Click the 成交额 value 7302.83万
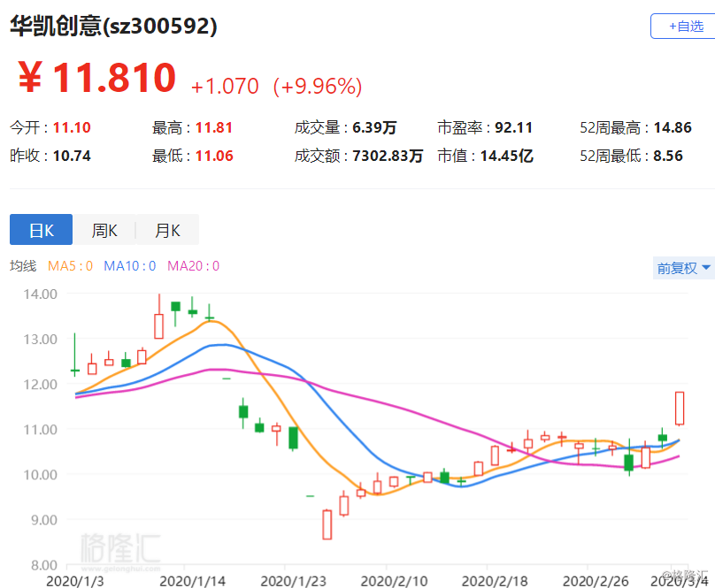Viewport: 715px width, 588px height. point(387,157)
